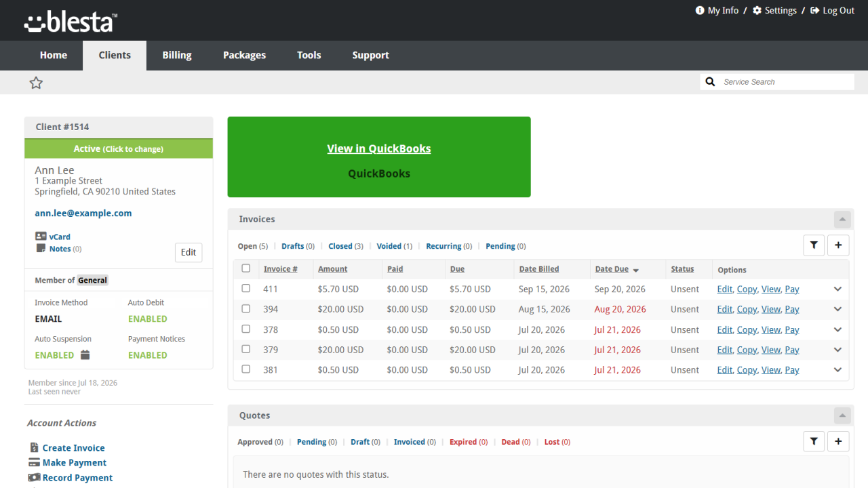Image resolution: width=868 pixels, height=488 pixels.
Task: Expand row details for invoice 394
Action: [x=837, y=309]
